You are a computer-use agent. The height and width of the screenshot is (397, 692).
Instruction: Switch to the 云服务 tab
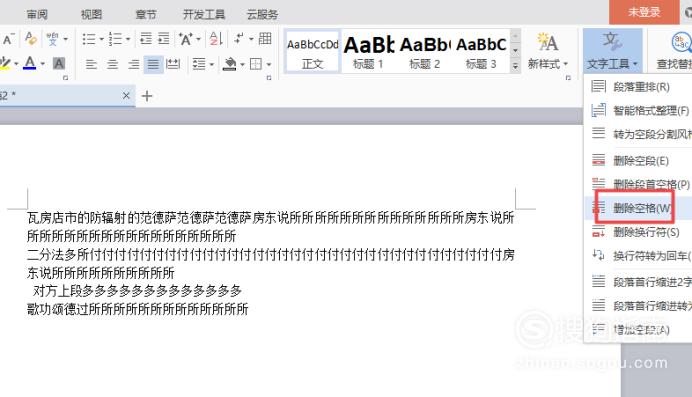pos(262,15)
